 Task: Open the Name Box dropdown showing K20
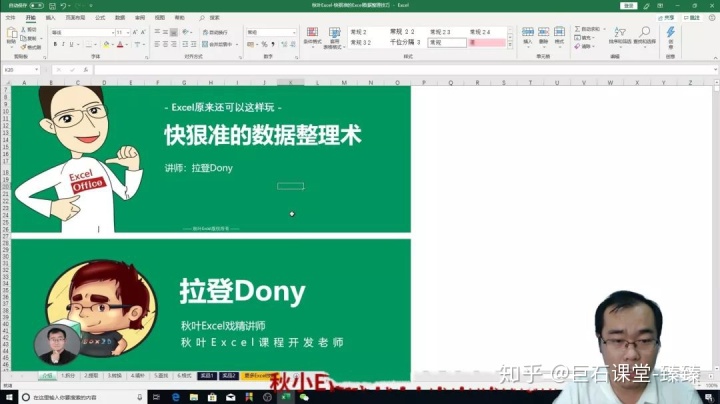36,70
